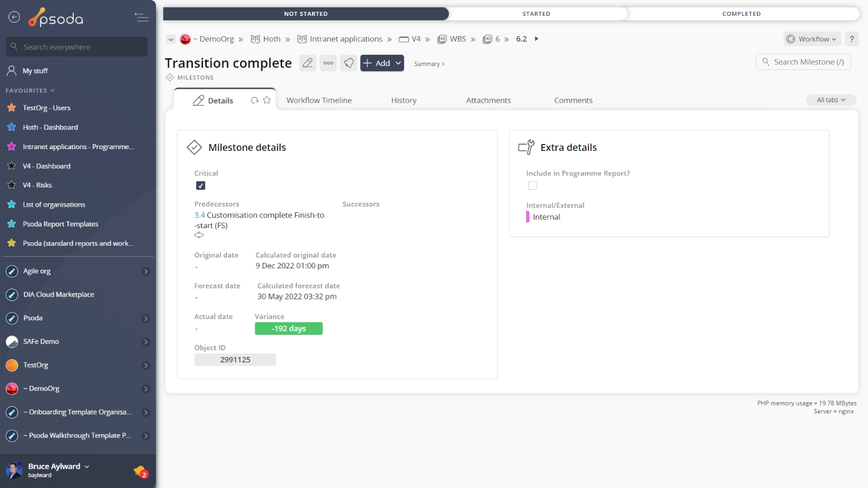Expand the ~ DemoOrg arrow

click(x=146, y=389)
